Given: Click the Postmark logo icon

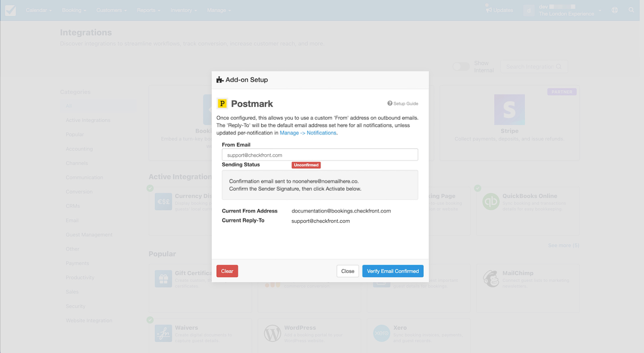Looking at the screenshot, I should pos(222,104).
